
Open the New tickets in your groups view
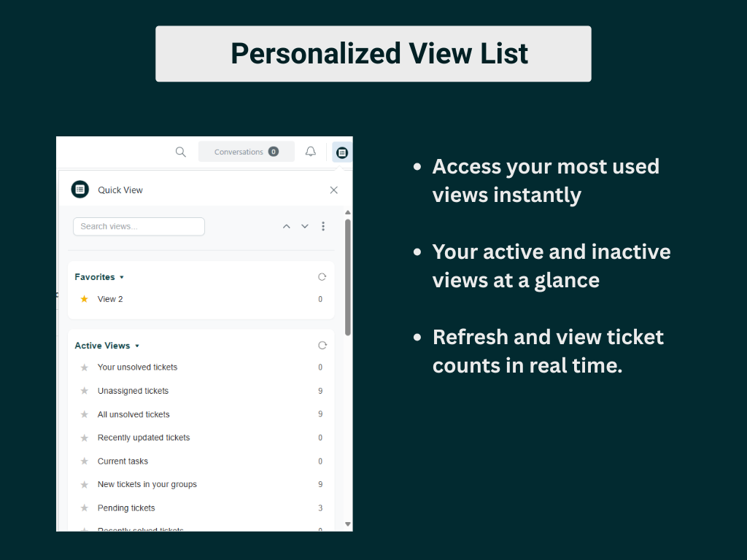(x=147, y=484)
